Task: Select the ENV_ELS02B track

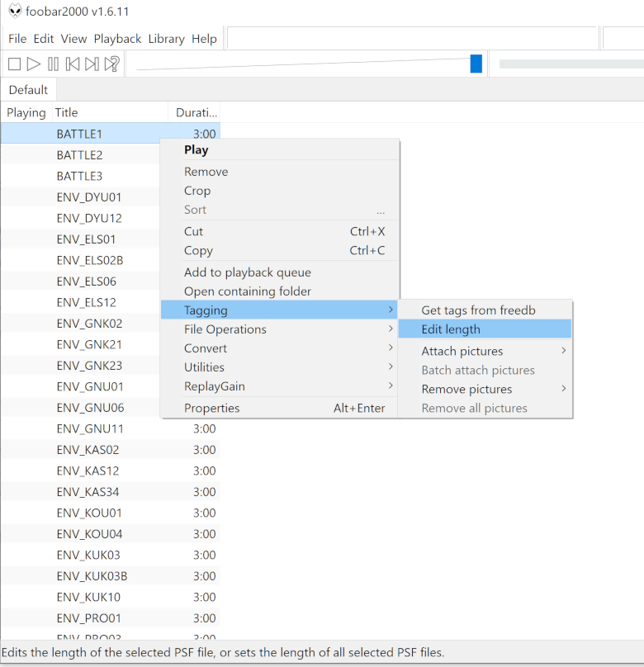Action: click(x=81, y=260)
